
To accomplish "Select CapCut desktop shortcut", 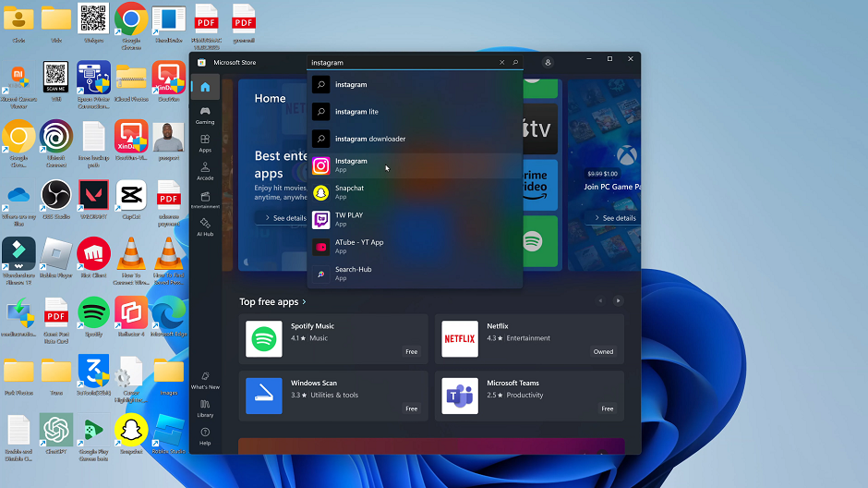I will pos(131,200).
